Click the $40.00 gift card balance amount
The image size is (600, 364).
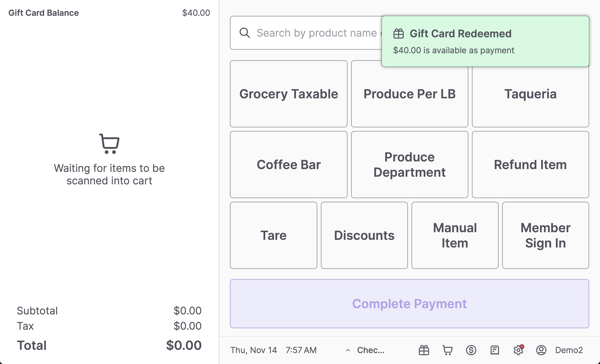(196, 13)
